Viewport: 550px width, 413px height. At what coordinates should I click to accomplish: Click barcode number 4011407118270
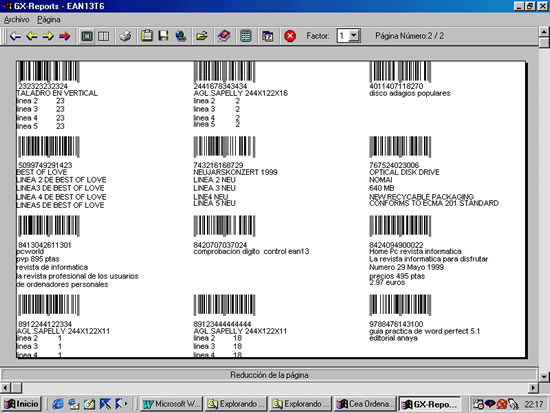[396, 86]
